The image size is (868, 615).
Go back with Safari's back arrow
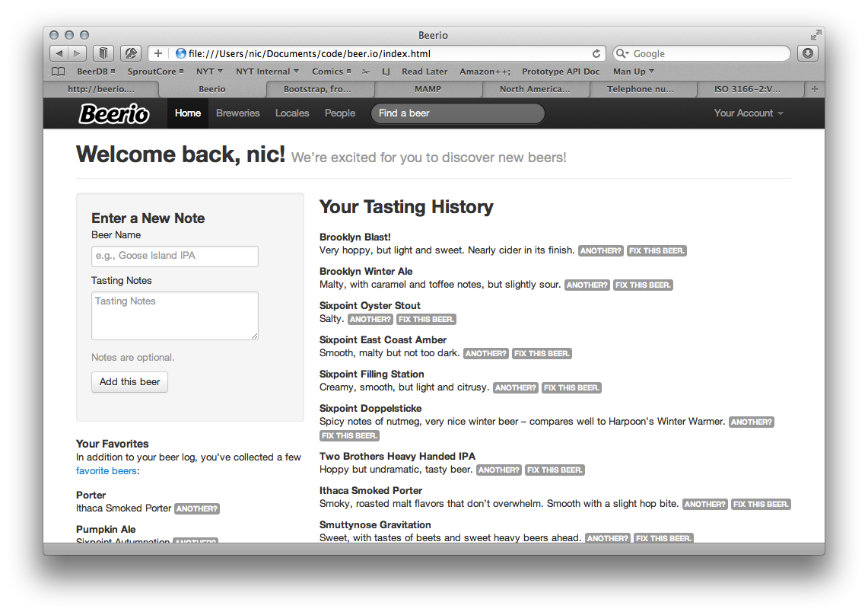59,53
